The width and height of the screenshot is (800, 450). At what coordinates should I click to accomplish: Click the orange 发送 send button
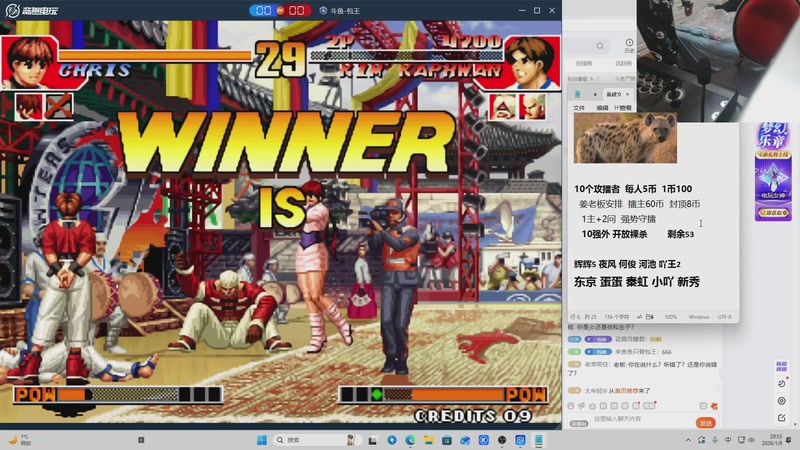pyautogui.click(x=706, y=423)
